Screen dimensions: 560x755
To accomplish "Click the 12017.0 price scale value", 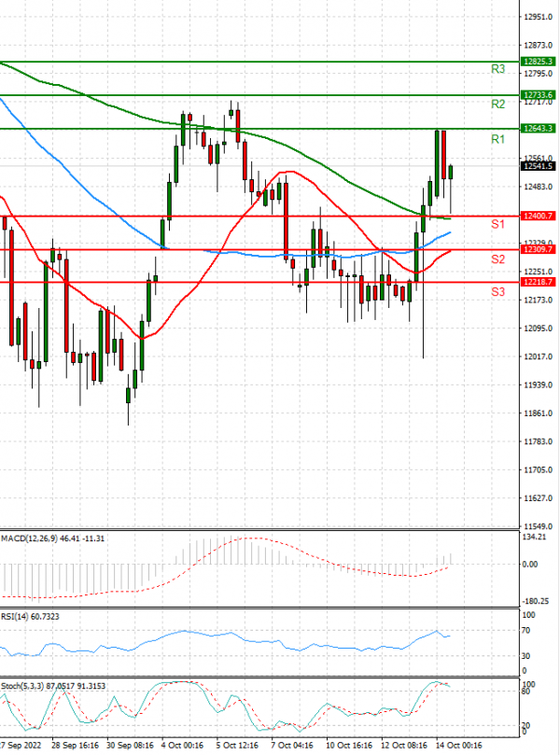I will (538, 357).
